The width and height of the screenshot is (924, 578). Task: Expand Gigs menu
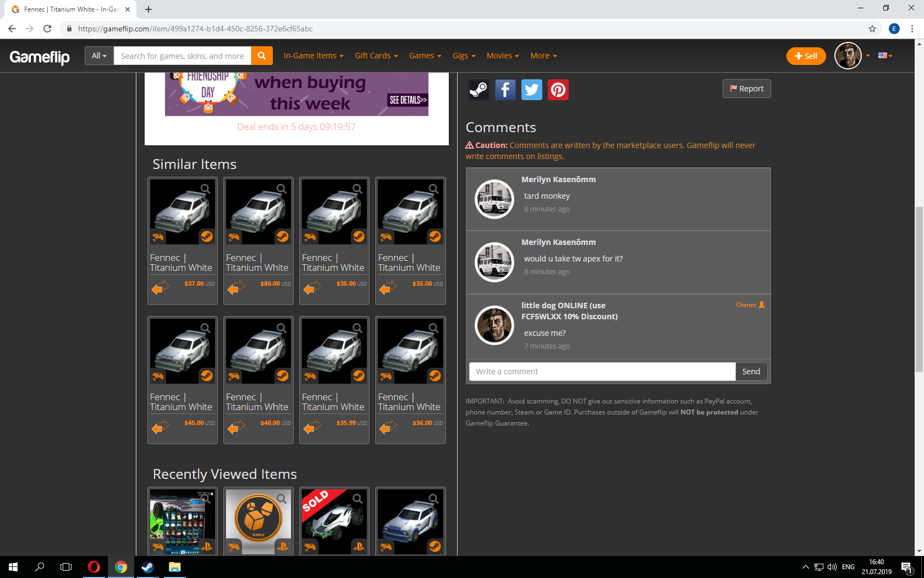pos(464,56)
